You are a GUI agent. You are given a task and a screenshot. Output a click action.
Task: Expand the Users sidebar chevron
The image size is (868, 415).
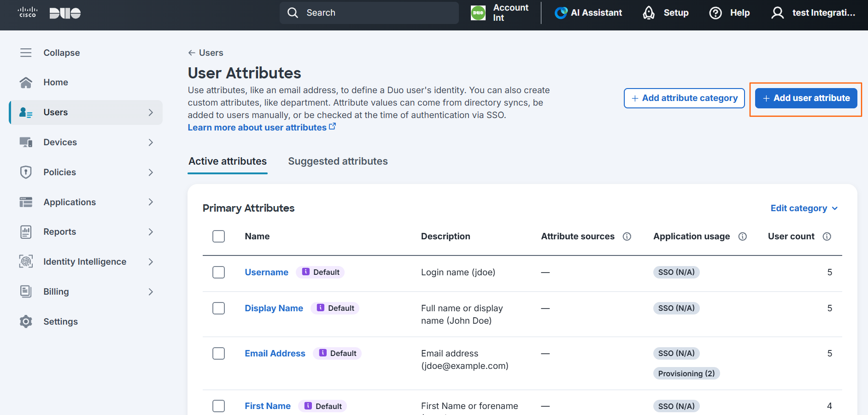pyautogui.click(x=151, y=113)
